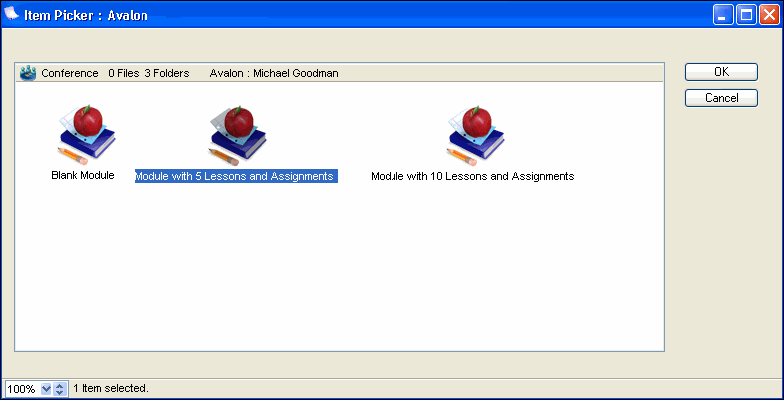Decrease zoom with the stepper down arrow

tap(60, 392)
